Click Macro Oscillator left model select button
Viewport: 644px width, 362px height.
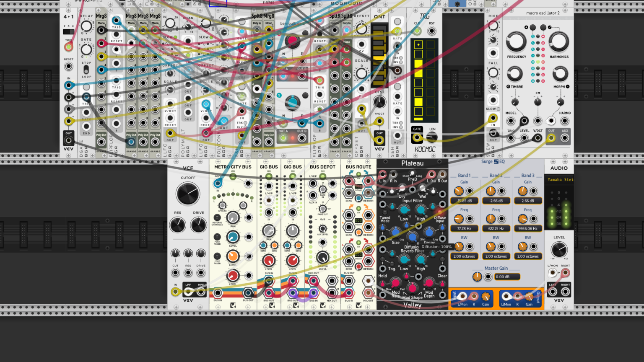click(x=532, y=27)
